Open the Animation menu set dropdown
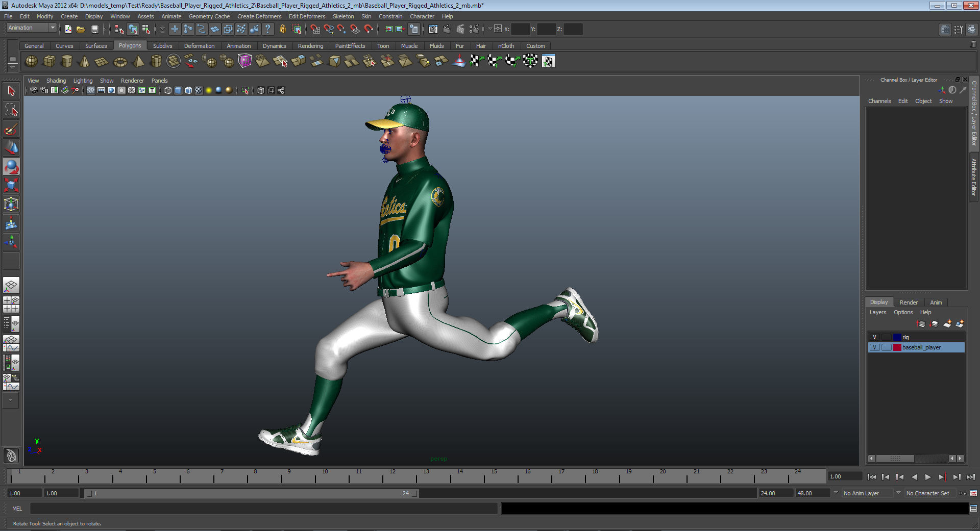This screenshot has width=980, height=531. coord(31,28)
